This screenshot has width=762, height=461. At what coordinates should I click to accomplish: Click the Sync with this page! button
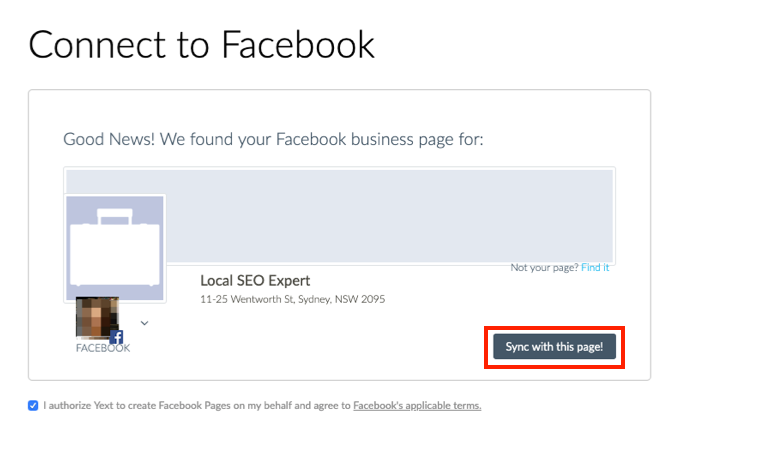click(x=554, y=346)
